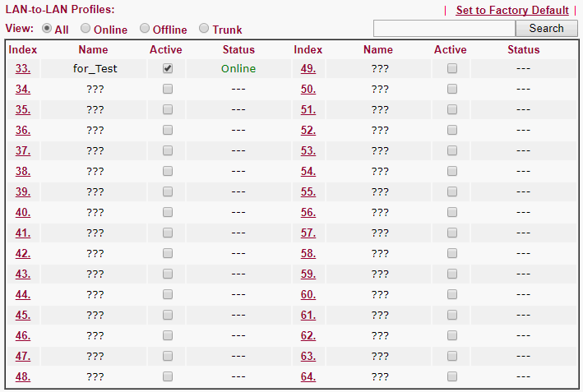Select the Trunk view radio button
The height and width of the screenshot is (392, 583).
[x=204, y=28]
